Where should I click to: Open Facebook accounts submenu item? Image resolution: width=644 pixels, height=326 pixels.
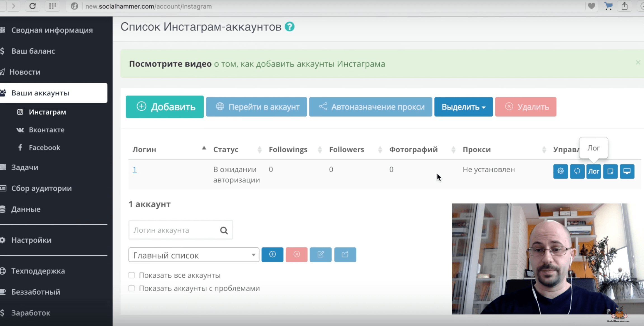pos(44,148)
